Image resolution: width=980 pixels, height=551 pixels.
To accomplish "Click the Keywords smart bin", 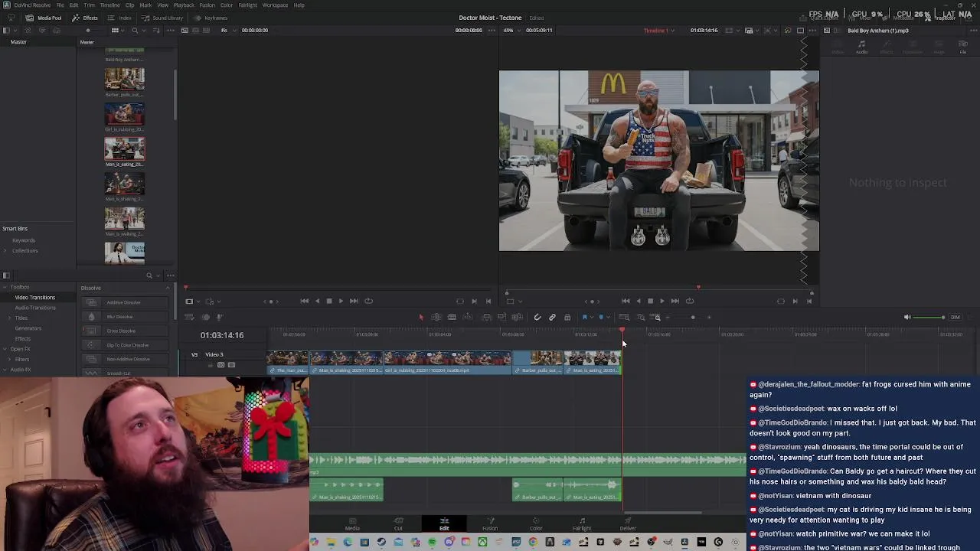I will (24, 240).
